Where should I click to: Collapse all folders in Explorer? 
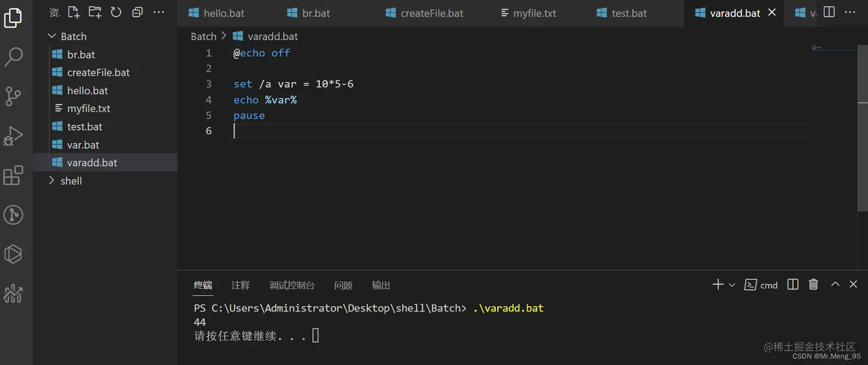[137, 12]
